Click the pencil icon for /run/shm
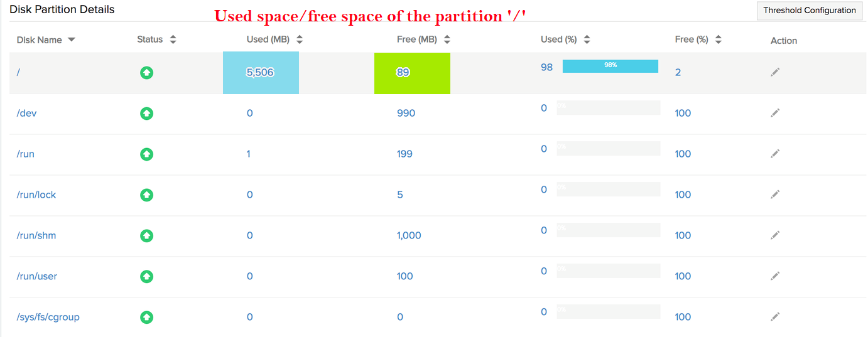The width and height of the screenshot is (868, 337). pyautogui.click(x=775, y=235)
